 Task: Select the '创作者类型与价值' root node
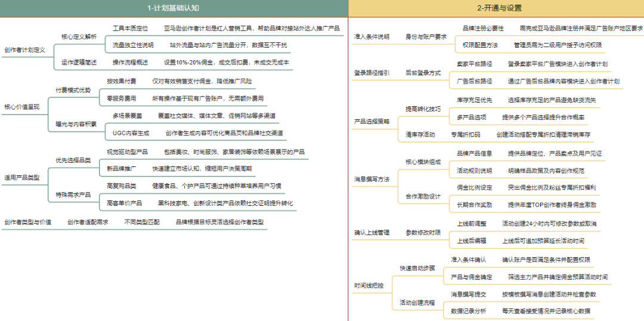(27, 222)
